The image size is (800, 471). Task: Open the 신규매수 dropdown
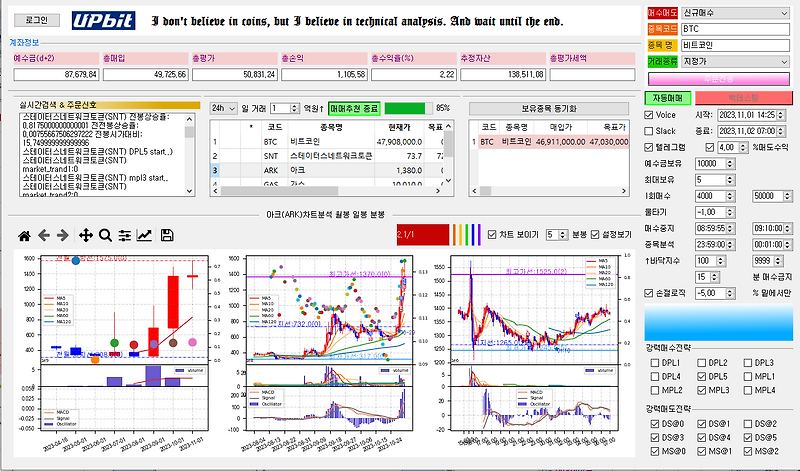click(x=735, y=13)
